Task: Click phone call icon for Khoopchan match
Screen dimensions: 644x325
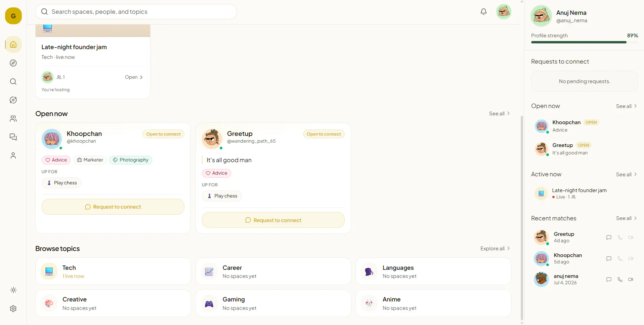Action: click(620, 259)
